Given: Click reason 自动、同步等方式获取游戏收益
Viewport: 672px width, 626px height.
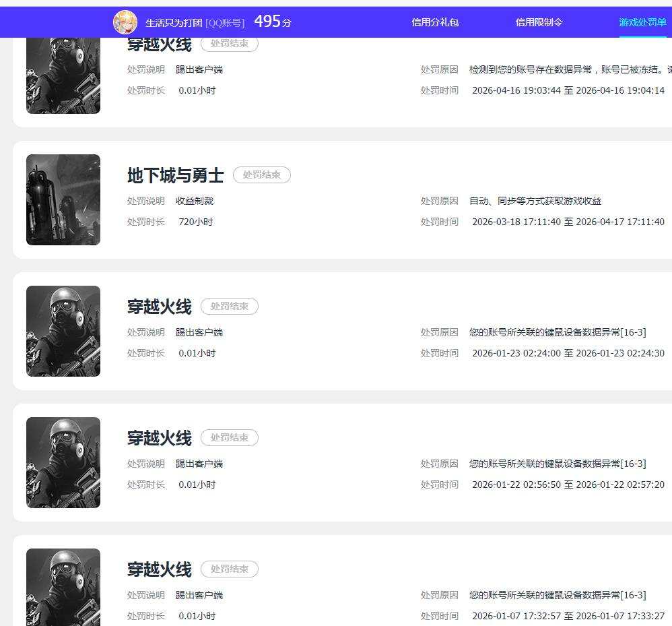Looking at the screenshot, I should click(535, 201).
